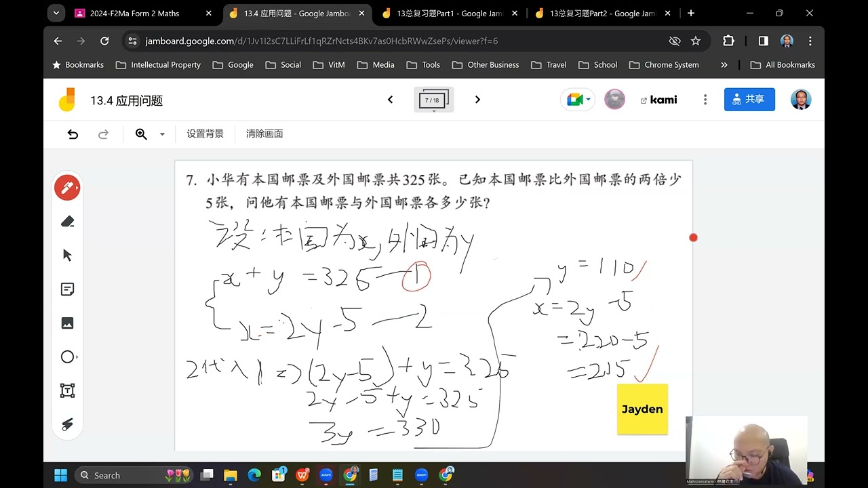Go back in browser history
The height and width of the screenshot is (488, 868).
click(x=58, y=41)
